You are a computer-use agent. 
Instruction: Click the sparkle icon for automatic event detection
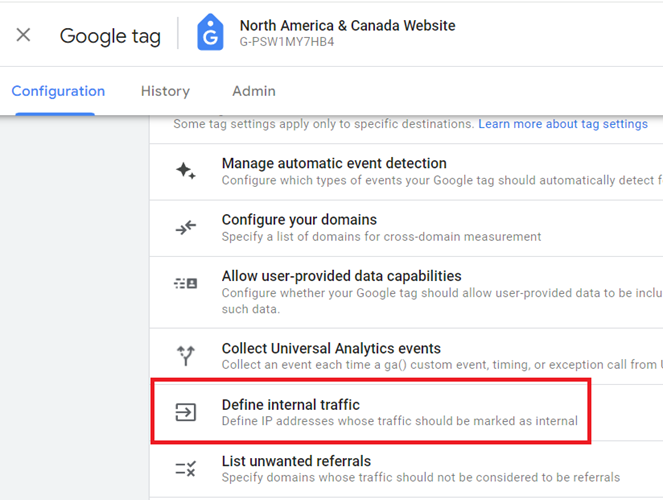tap(186, 171)
